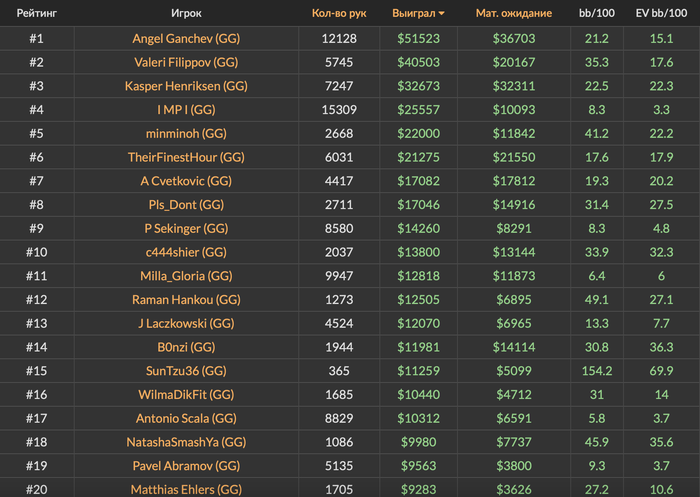The height and width of the screenshot is (497, 700).
Task: Select Pavel Abramov (GG) link
Action: click(186, 466)
